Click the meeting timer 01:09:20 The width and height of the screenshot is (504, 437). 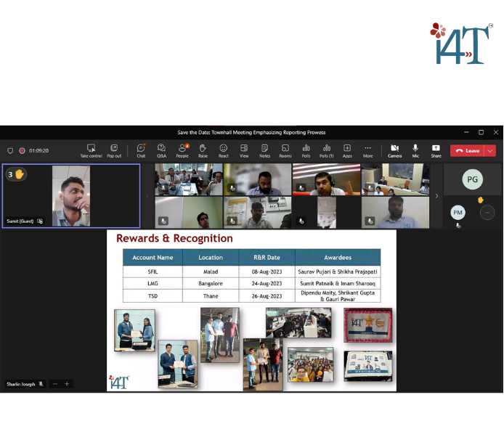39,151
